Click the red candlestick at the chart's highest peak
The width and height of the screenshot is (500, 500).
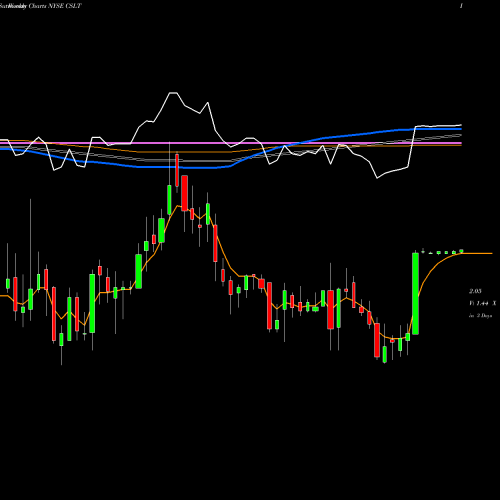177,170
